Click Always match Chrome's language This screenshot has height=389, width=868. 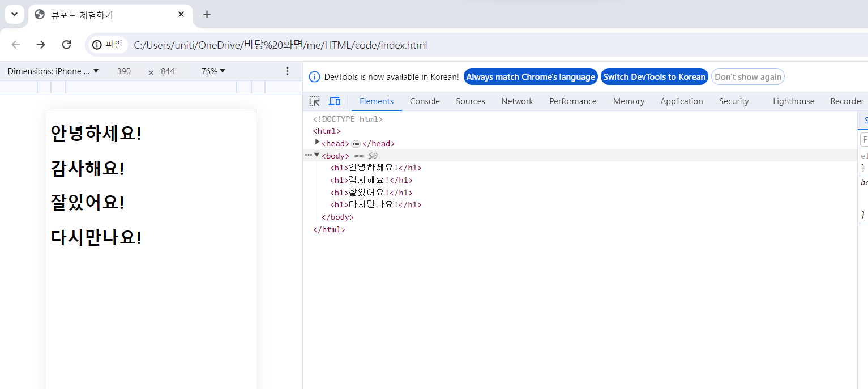pos(531,76)
